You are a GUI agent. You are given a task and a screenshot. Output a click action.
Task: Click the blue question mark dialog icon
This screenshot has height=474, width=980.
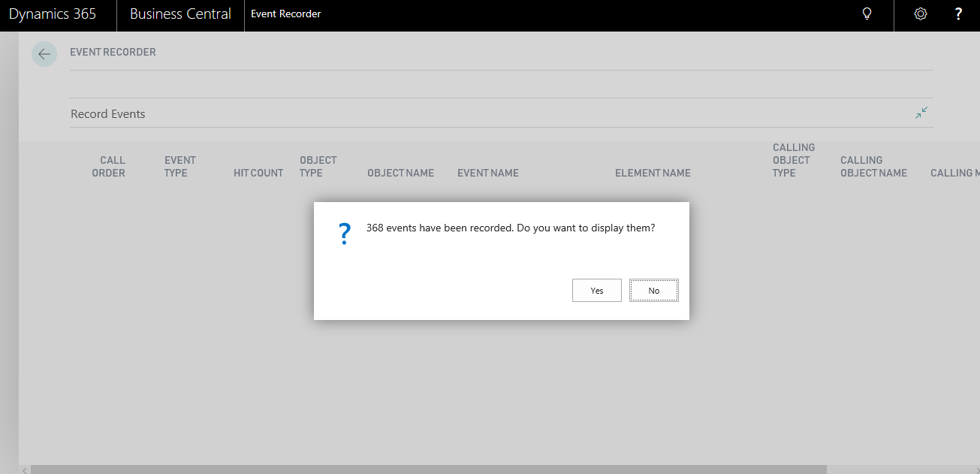pos(345,234)
